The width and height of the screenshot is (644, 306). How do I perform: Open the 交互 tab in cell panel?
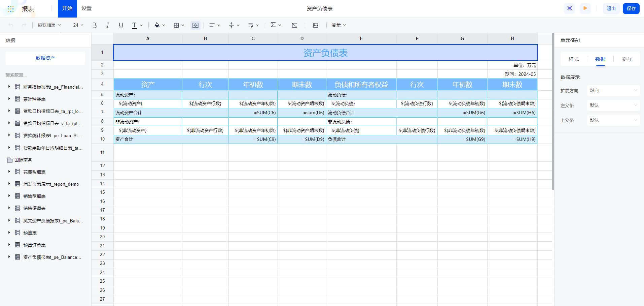627,59
